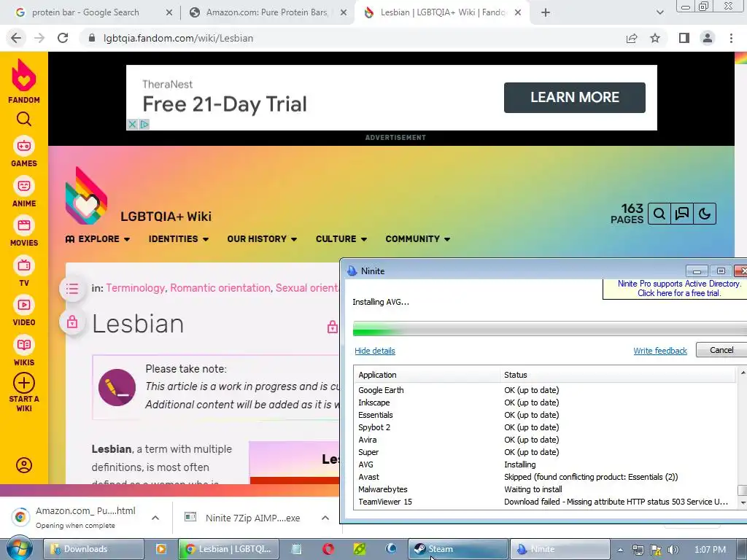
Task: Sort by Status column header
Action: coord(618,375)
